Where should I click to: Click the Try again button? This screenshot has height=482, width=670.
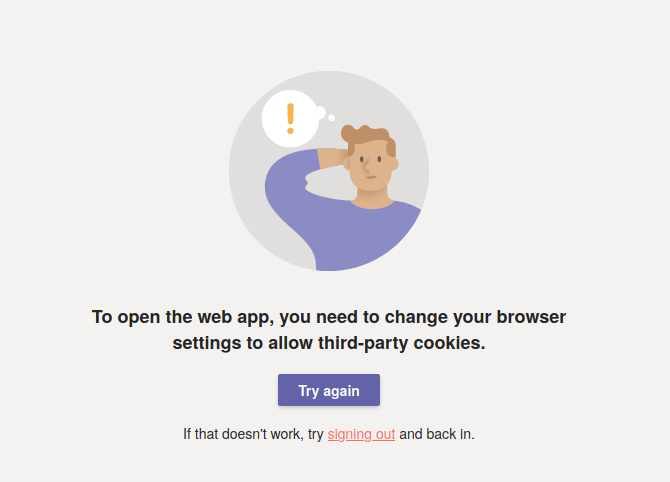329,390
